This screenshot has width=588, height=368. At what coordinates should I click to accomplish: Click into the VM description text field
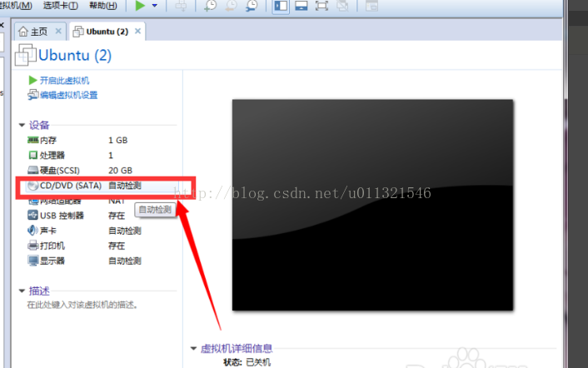(82, 305)
